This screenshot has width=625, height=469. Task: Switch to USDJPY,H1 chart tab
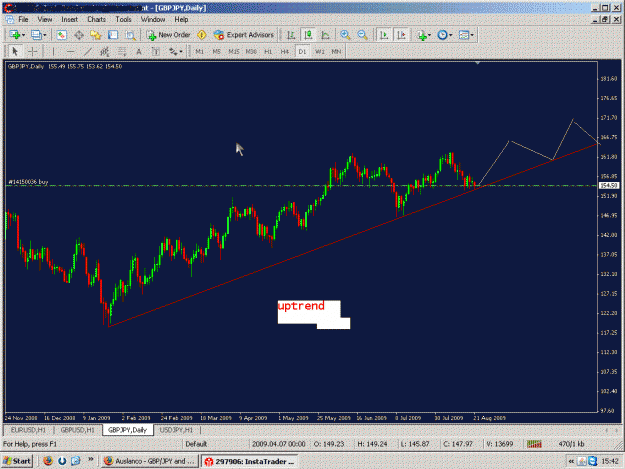(x=176, y=430)
